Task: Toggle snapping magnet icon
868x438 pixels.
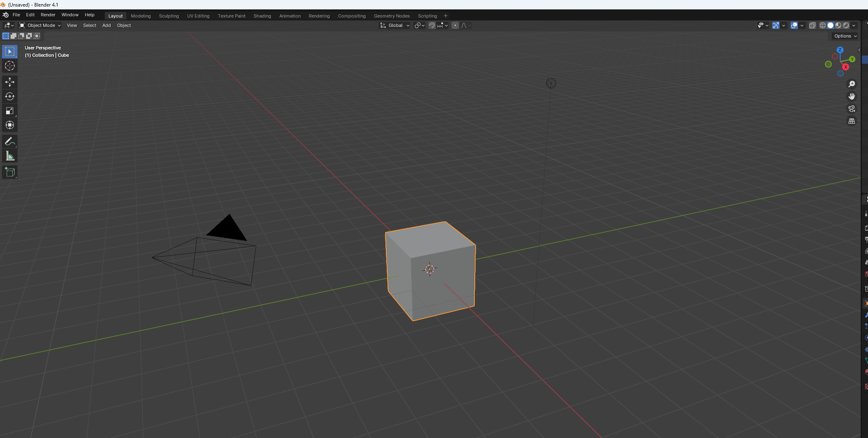Action: pyautogui.click(x=432, y=25)
